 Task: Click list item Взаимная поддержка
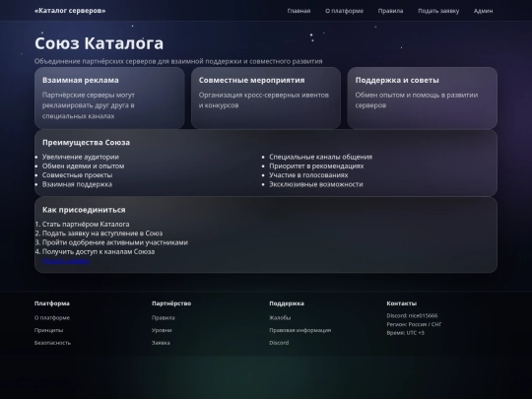[77, 184]
